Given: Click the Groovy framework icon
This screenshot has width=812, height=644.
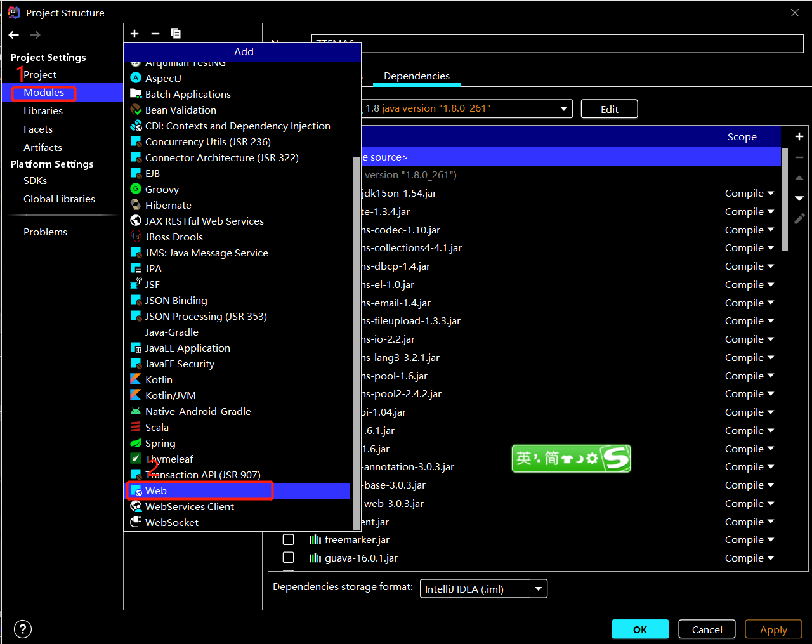Looking at the screenshot, I should (135, 189).
